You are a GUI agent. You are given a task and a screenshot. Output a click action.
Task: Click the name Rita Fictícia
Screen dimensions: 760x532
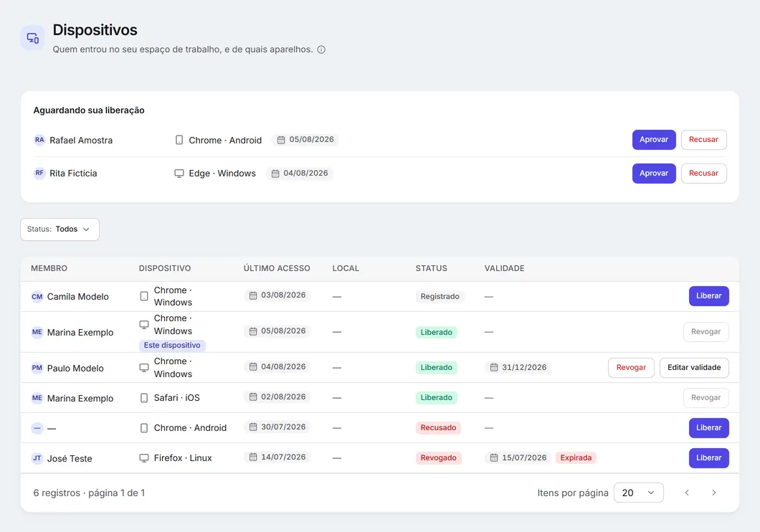[73, 174]
